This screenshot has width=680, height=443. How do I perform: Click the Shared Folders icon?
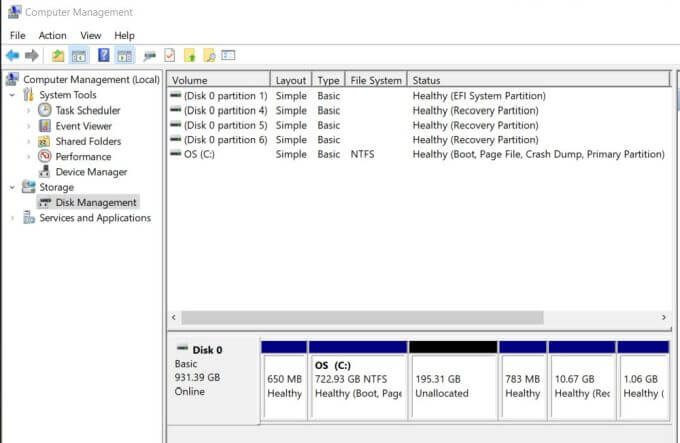click(44, 141)
